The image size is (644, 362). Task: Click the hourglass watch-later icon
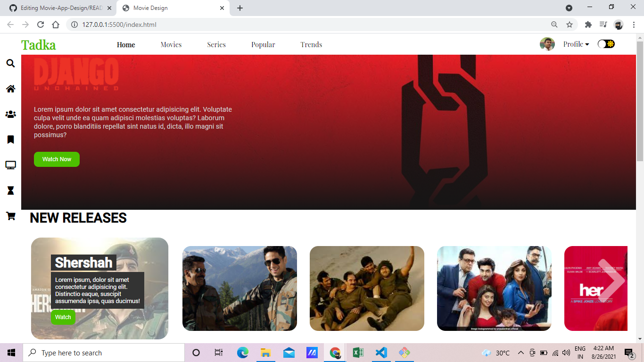point(10,190)
